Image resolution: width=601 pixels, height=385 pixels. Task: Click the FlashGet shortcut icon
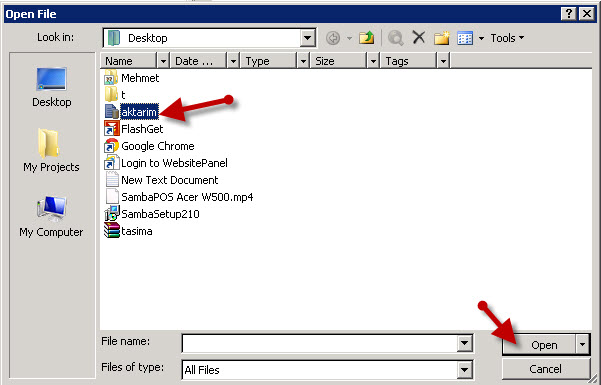(x=112, y=128)
